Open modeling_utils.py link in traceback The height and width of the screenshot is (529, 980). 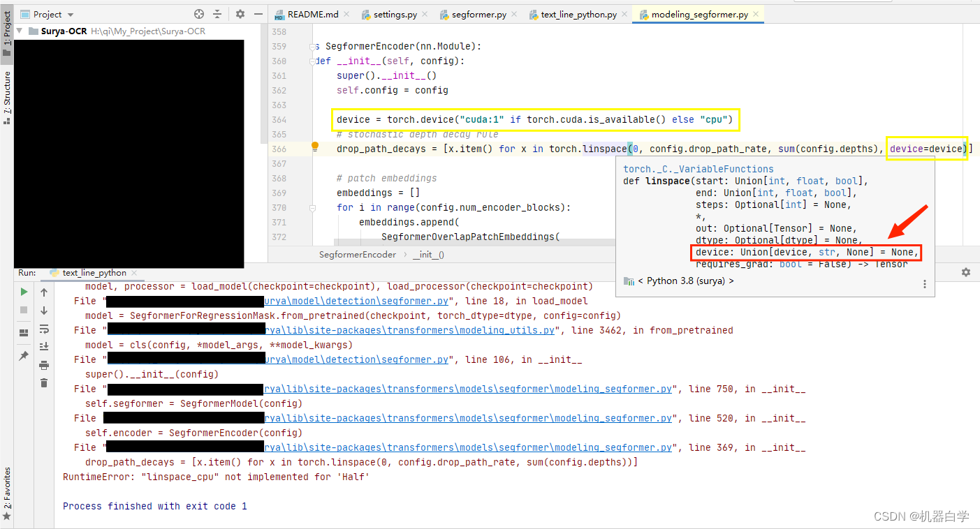[409, 330]
